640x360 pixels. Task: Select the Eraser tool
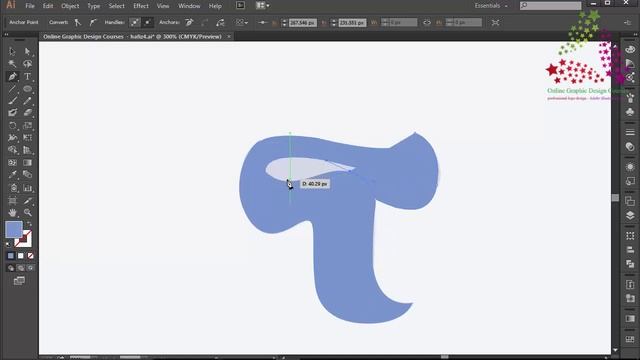coord(27,113)
